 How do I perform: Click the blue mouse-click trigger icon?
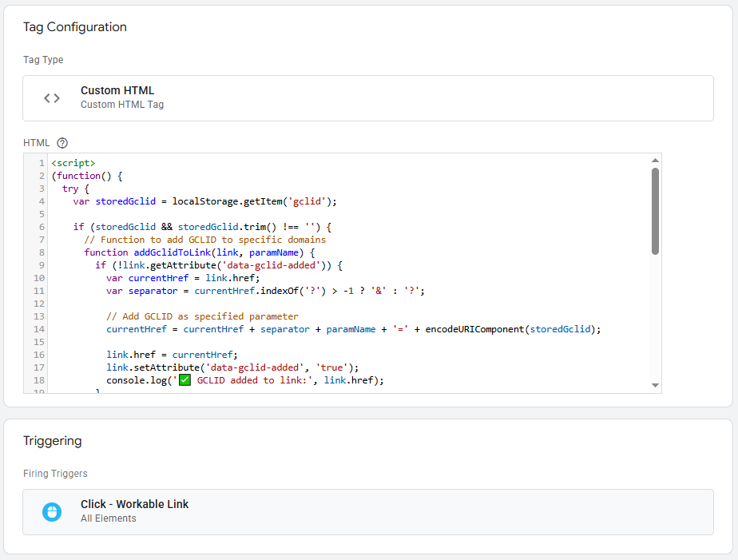52,511
